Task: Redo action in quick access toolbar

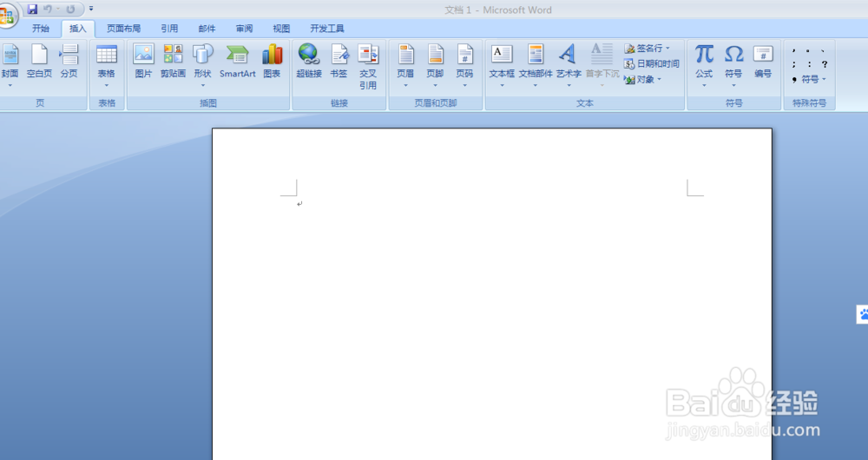Action: [x=71, y=9]
